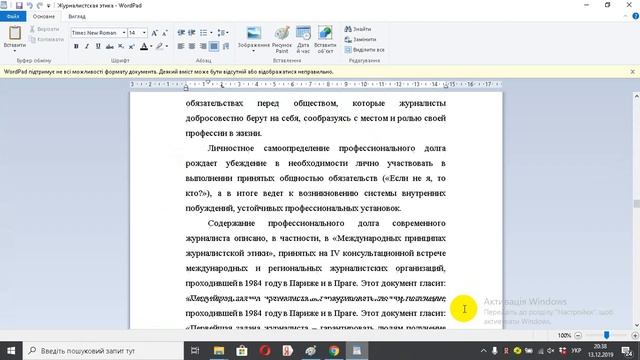The width and height of the screenshot is (640, 360).
Task: Open Task View on the taskbar
Action: [x=195, y=351]
